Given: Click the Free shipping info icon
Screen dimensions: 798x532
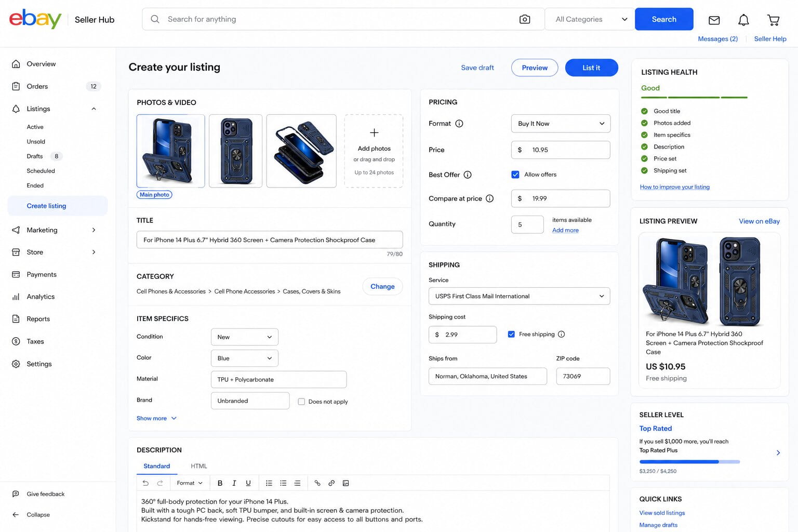Looking at the screenshot, I should pyautogui.click(x=561, y=334).
